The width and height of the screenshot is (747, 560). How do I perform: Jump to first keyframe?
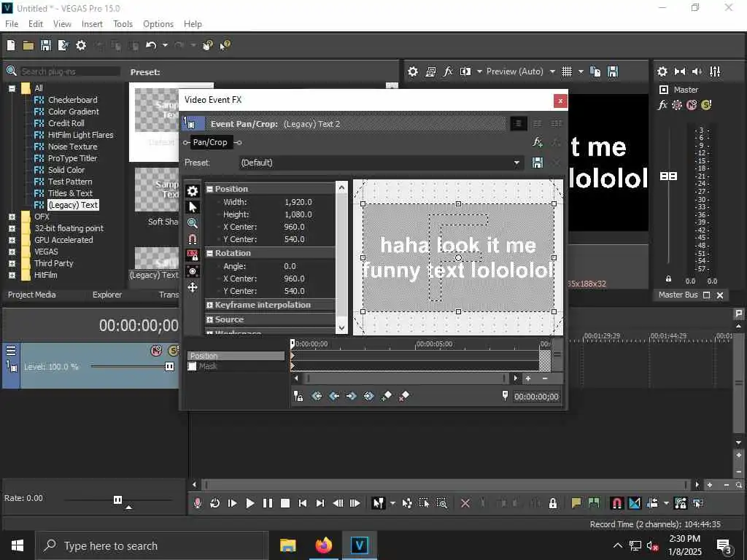point(317,396)
